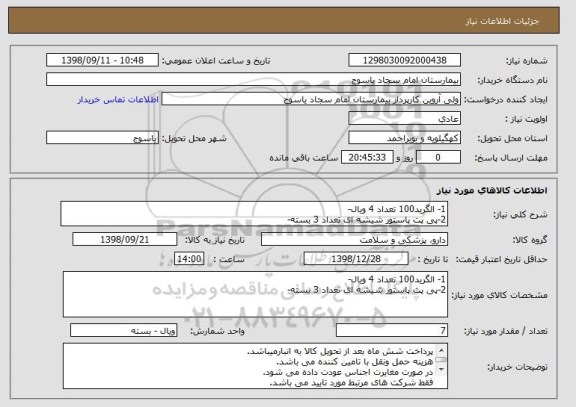This screenshot has height=407, width=576.
Task: Click the label حداقل تاریخ اعتبار قیمت
Action: [501, 259]
